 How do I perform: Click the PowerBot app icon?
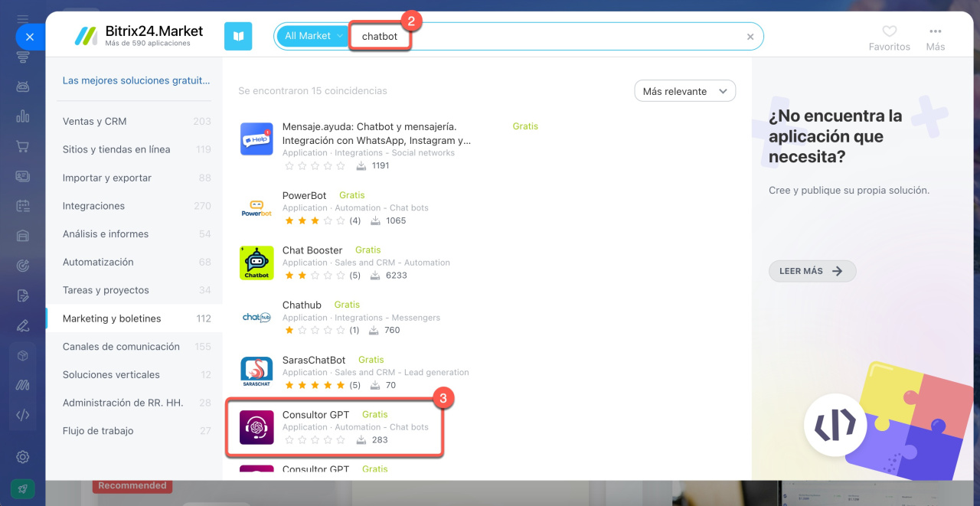coord(256,207)
